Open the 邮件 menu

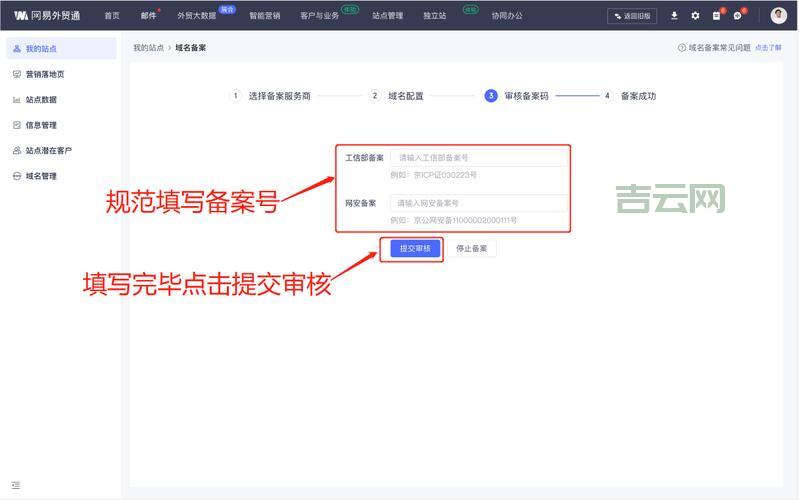pos(148,16)
